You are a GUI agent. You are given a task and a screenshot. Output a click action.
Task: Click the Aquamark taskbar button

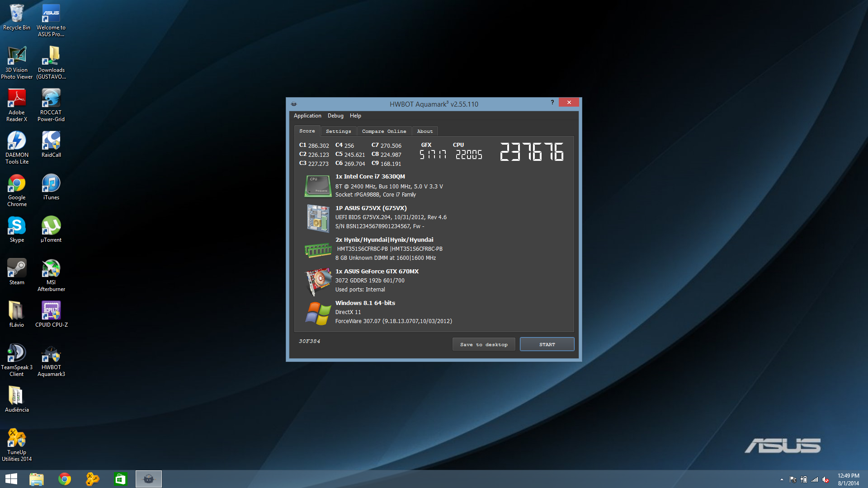(x=148, y=479)
